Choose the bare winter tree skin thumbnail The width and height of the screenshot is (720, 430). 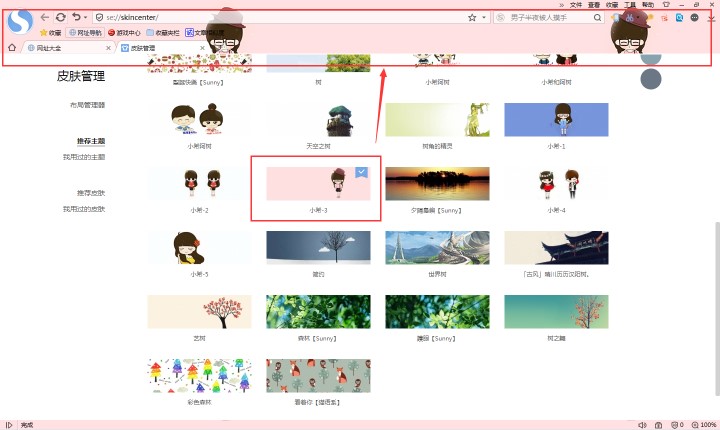tap(318, 248)
